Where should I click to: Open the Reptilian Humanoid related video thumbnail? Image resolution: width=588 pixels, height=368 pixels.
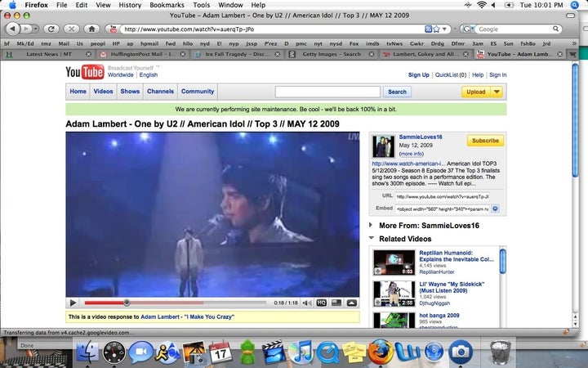394,263
